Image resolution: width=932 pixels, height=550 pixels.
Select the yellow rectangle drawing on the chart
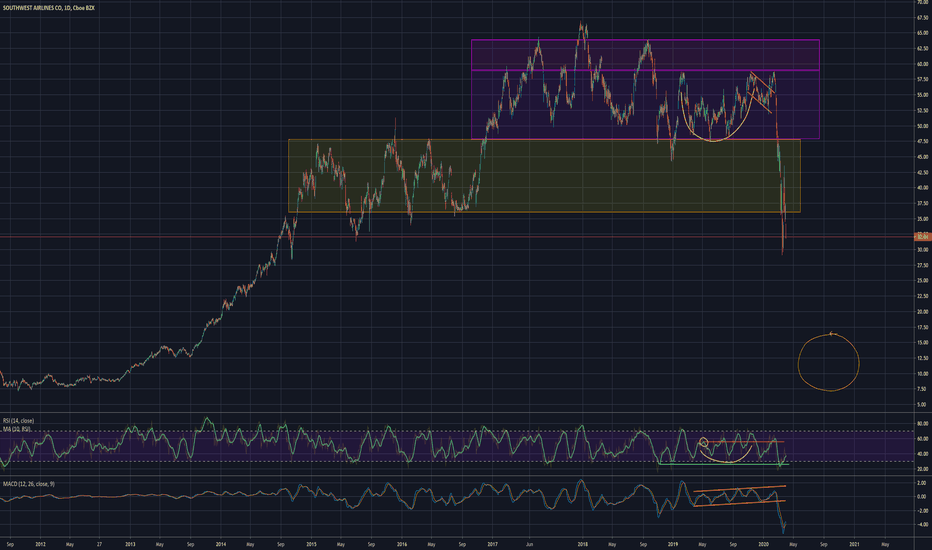tap(544, 176)
